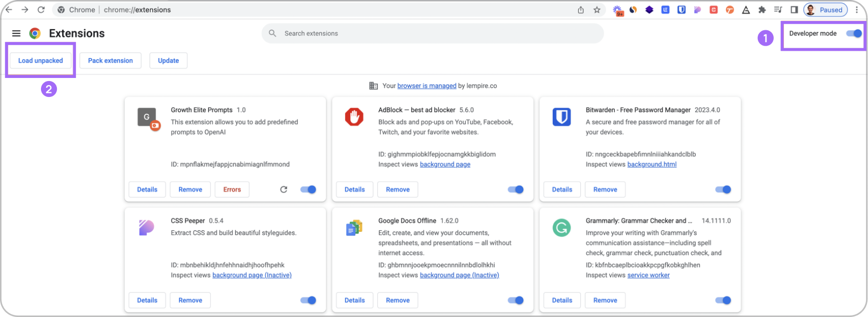Click the Bitwarden shield icon in its card
Screen dimensions: 868x317
[561, 117]
